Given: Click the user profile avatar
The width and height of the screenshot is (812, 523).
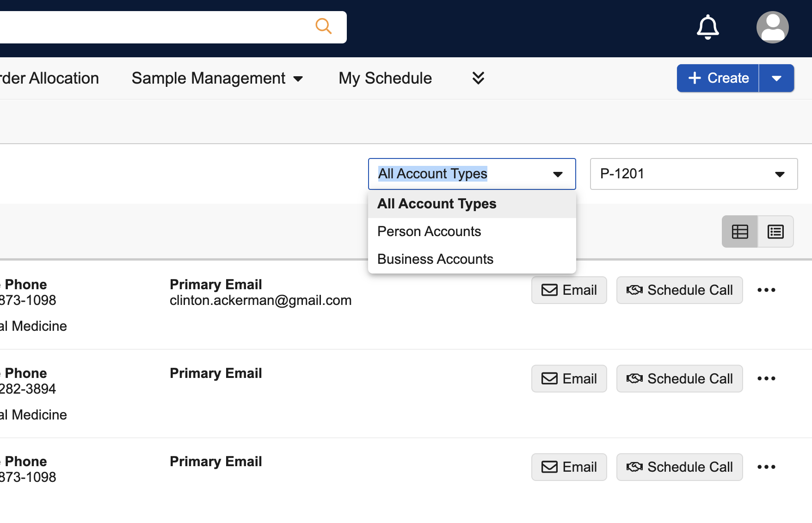Looking at the screenshot, I should [772, 27].
